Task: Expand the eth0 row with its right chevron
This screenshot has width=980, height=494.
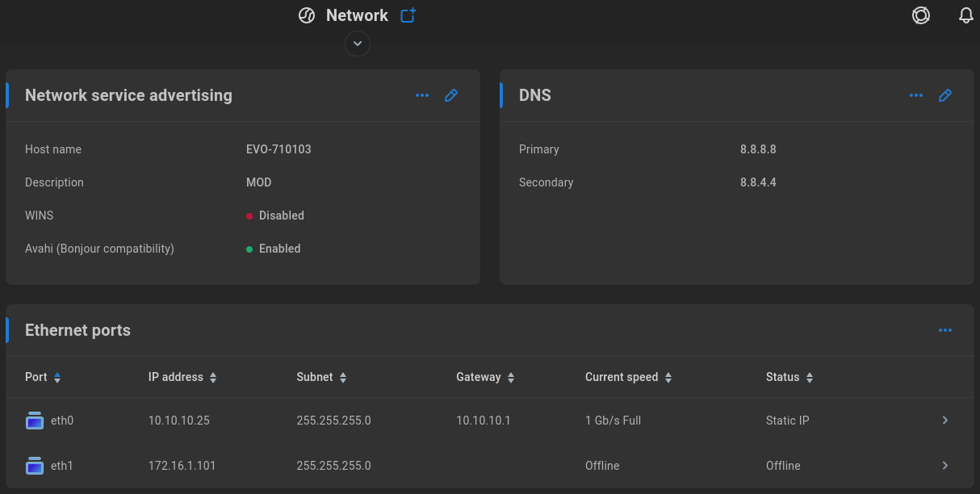Action: 945,421
